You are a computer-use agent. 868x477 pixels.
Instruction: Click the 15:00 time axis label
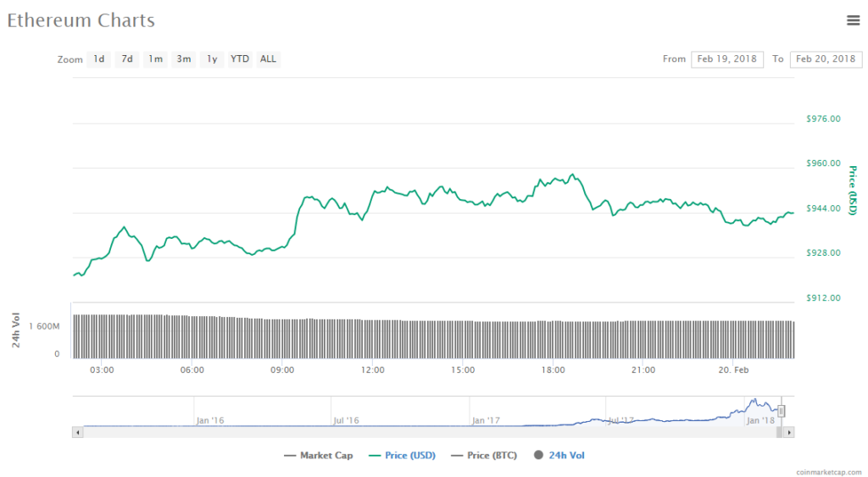point(463,370)
